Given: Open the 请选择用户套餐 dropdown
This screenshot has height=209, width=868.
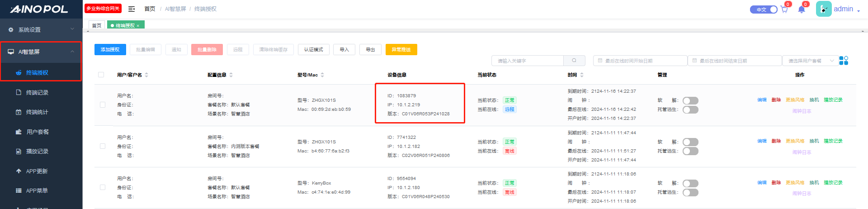Looking at the screenshot, I should pos(811,61).
